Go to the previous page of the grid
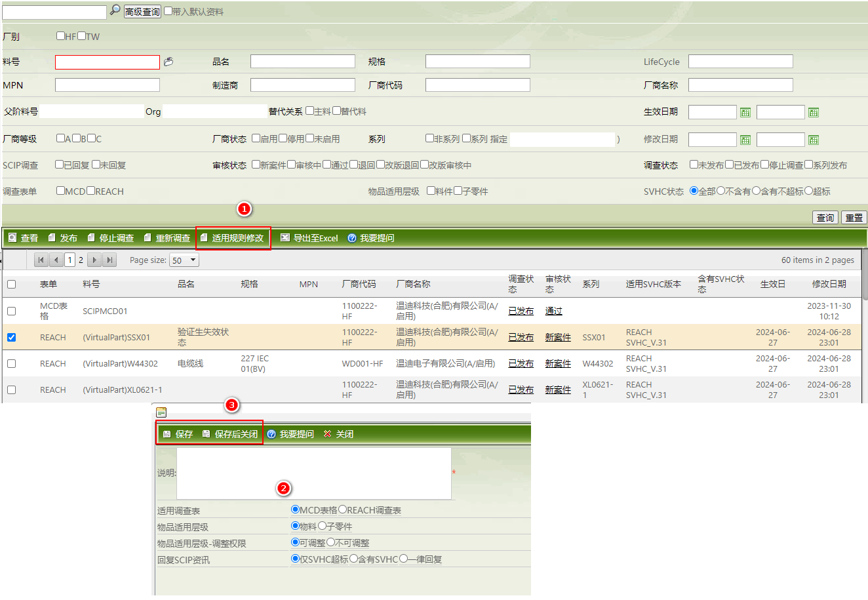The height and width of the screenshot is (600, 868). pyautogui.click(x=56, y=260)
